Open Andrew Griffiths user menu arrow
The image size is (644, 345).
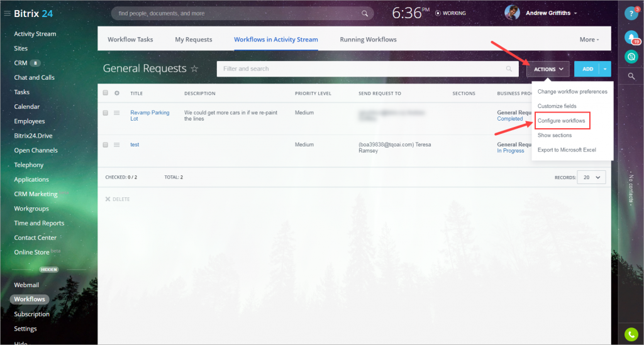575,14
